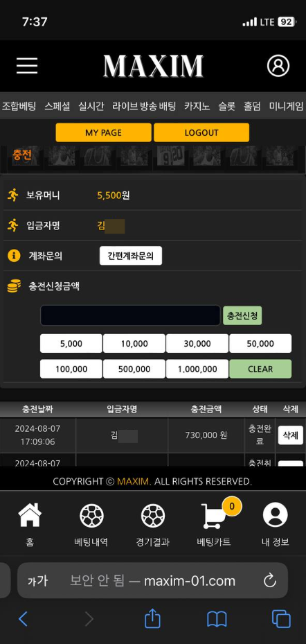
Task: Switch to 실시간 menu tab
Action: tap(91, 106)
